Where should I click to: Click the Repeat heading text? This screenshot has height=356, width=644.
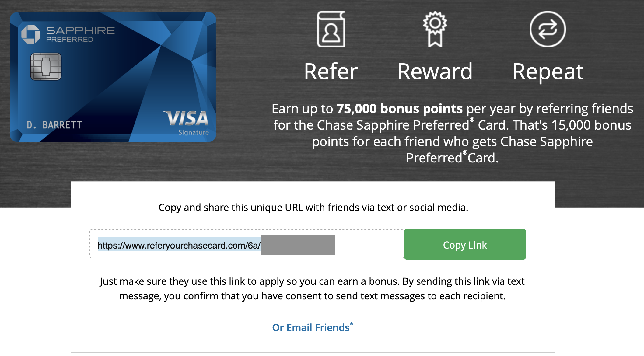[x=548, y=72]
